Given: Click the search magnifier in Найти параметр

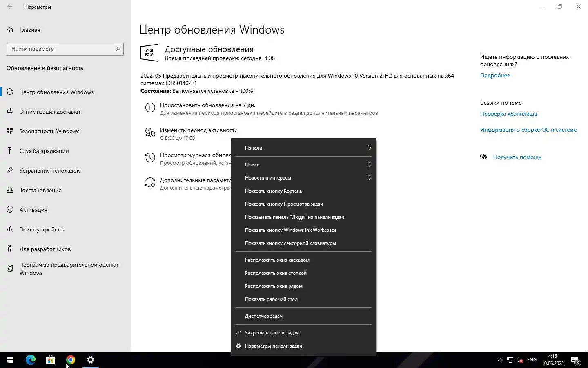Looking at the screenshot, I should point(118,49).
